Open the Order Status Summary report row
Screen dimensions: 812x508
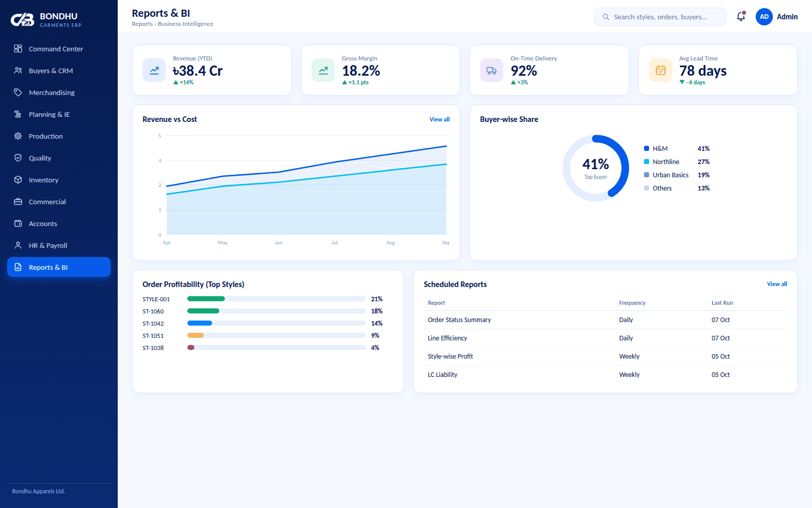[x=605, y=320]
